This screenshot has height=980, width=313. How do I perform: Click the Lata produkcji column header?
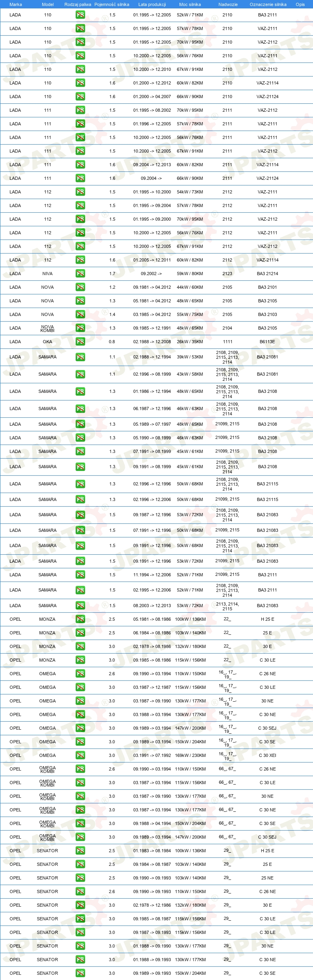coord(152,4)
